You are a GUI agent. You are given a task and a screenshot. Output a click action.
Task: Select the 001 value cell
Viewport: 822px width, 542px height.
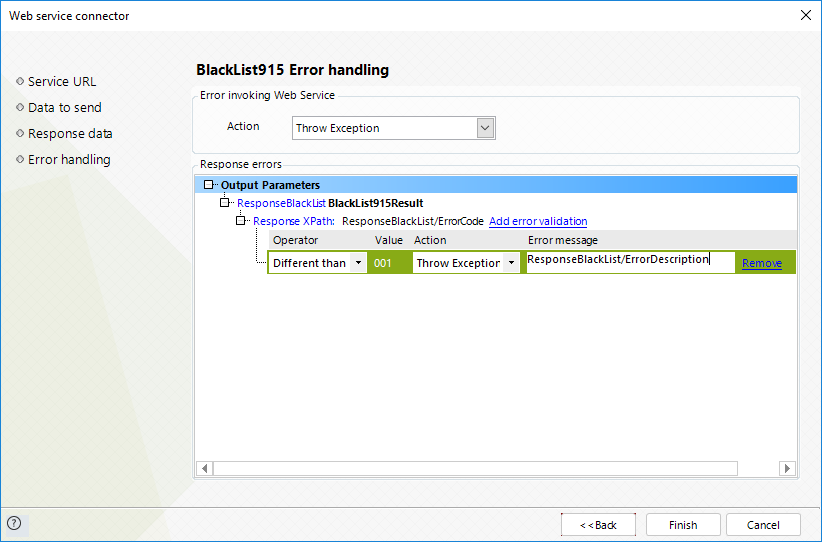tap(389, 263)
